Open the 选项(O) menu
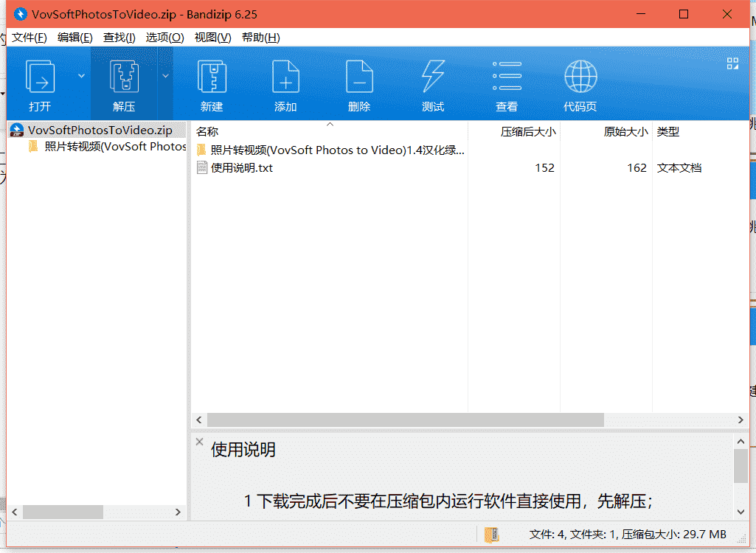756x553 pixels. pyautogui.click(x=165, y=37)
